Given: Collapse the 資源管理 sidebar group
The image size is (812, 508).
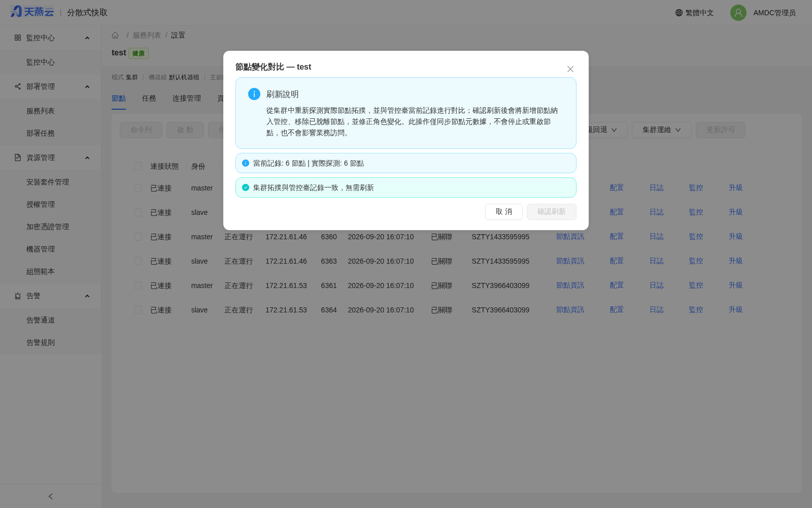Looking at the screenshot, I should tap(87, 157).
